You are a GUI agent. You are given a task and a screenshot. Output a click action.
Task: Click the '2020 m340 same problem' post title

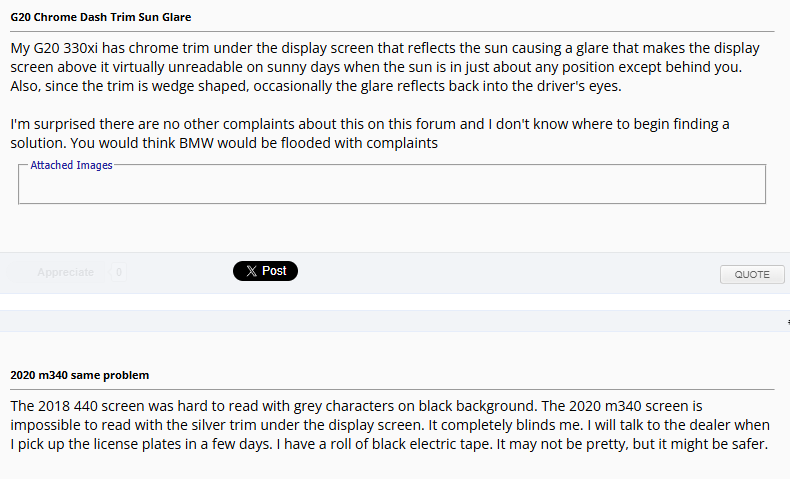[x=79, y=375]
